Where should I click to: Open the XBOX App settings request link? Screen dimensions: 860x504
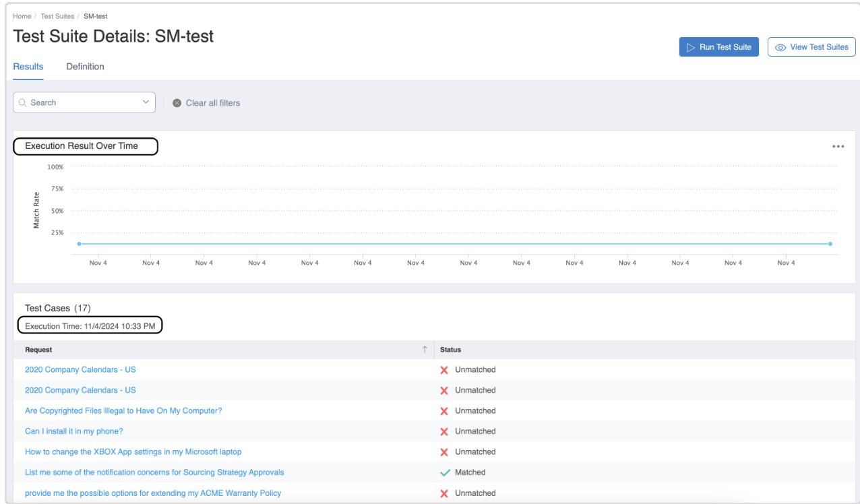tap(133, 452)
